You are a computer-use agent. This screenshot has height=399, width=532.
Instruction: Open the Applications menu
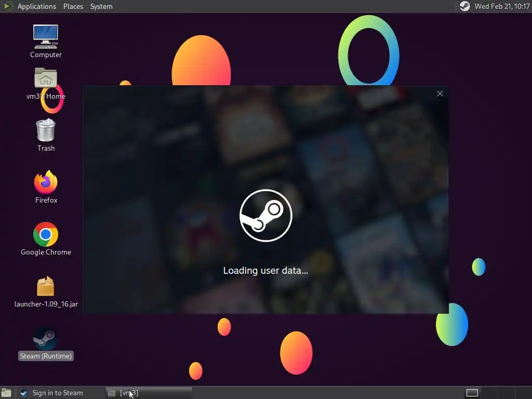(37, 6)
